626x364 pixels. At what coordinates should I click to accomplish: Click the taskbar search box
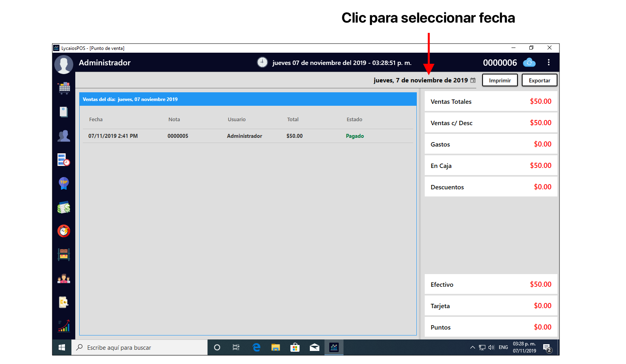(139, 347)
